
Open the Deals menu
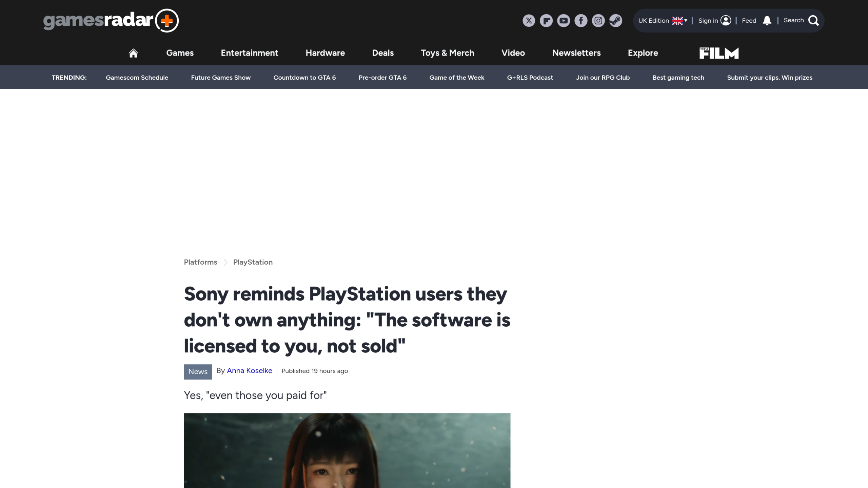383,53
